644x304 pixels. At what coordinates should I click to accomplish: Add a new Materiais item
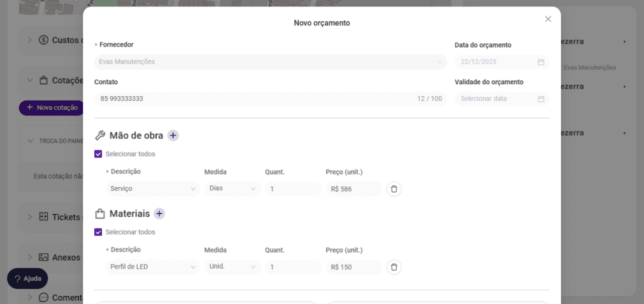[160, 214]
